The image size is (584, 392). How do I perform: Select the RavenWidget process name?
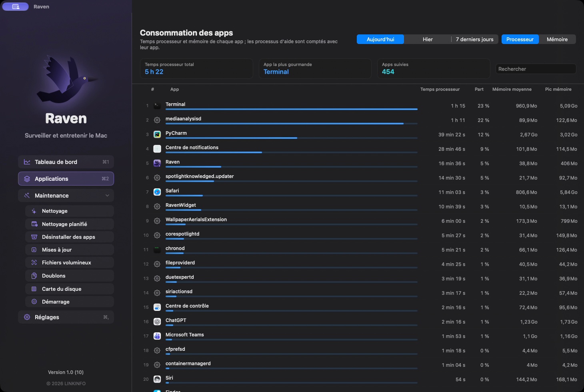181,205
